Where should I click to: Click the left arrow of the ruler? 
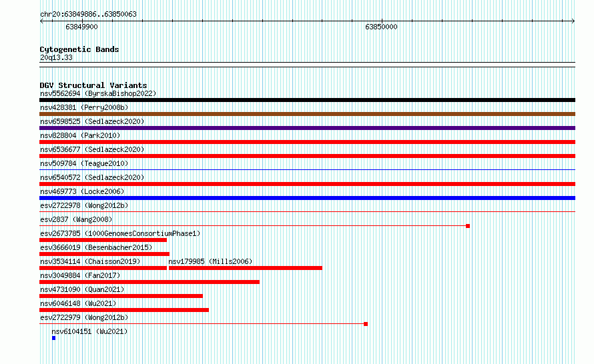[41, 21]
